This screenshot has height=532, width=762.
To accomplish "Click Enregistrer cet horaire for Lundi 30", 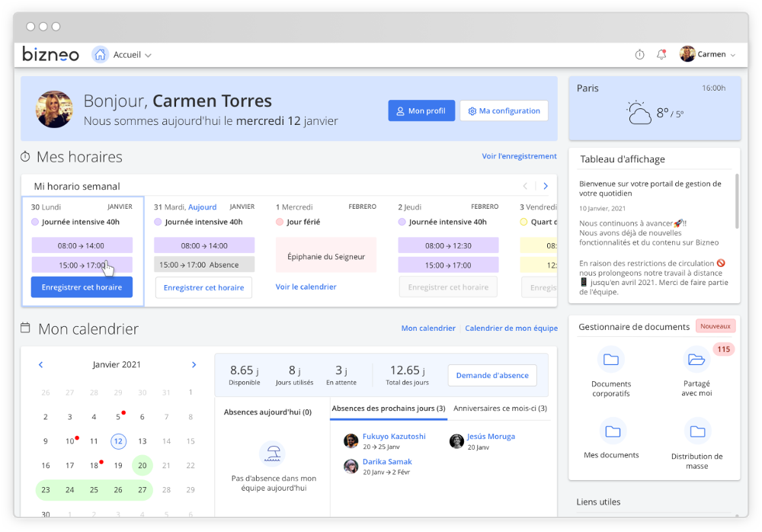I will (x=82, y=287).
